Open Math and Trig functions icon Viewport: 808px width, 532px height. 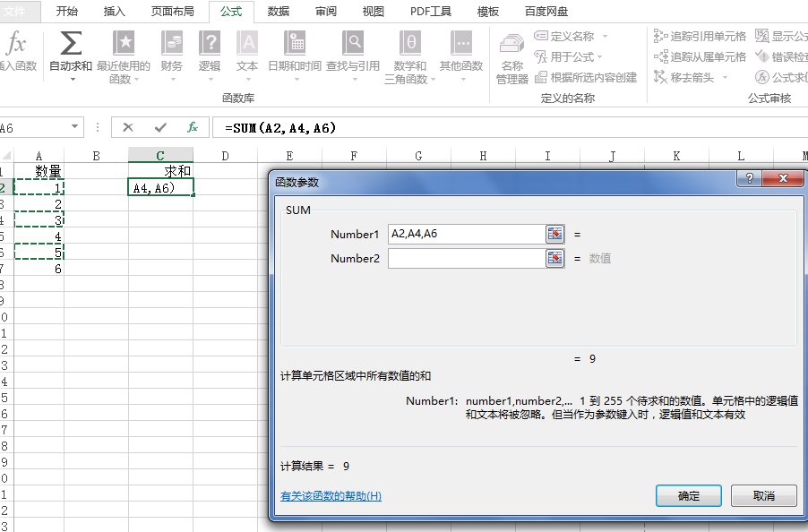pos(410,42)
